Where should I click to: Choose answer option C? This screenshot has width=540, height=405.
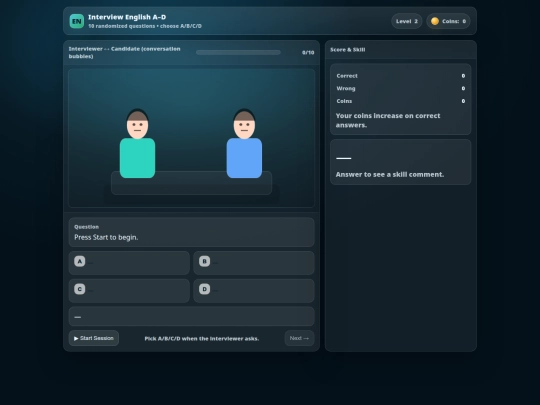(x=129, y=291)
